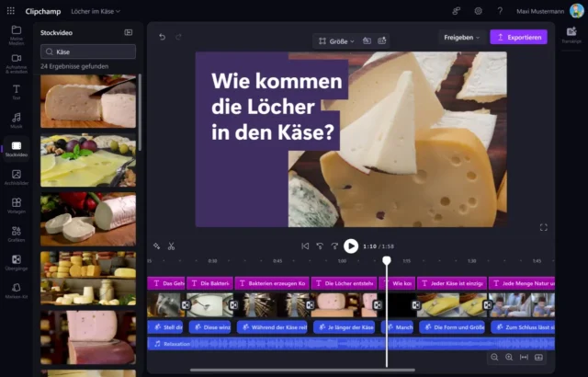Open the Microsoft app launcher grid
588x377 pixels.
click(x=11, y=11)
